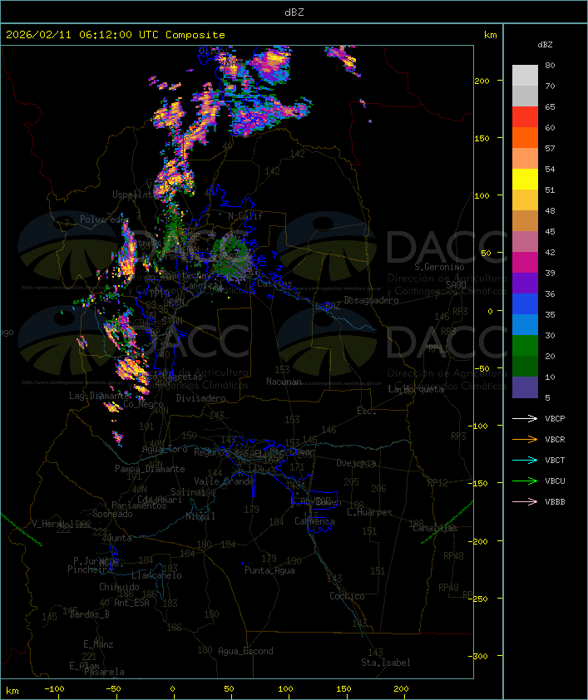Viewport: 588px width, 700px height.
Task: Click the S.Geronimo map label
Action: point(439,267)
